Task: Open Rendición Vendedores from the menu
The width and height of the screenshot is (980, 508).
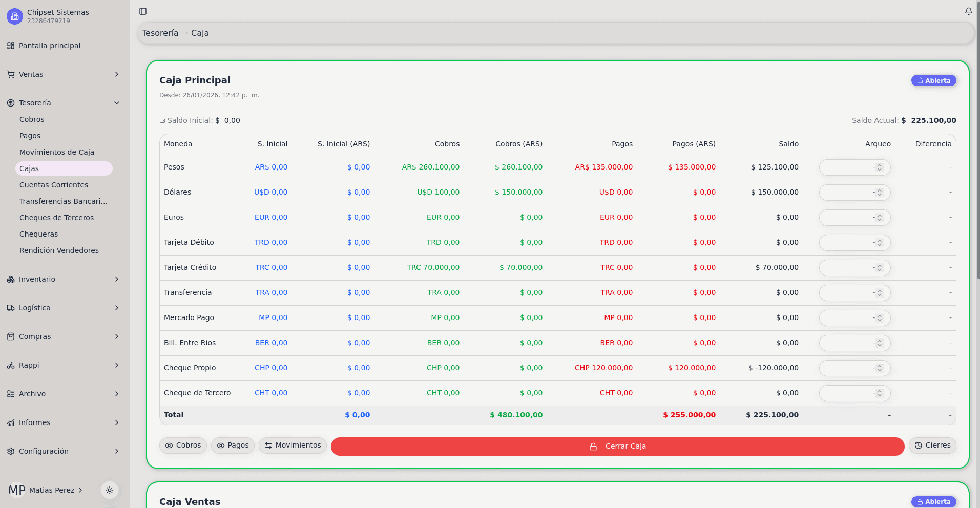Action: coord(59,250)
